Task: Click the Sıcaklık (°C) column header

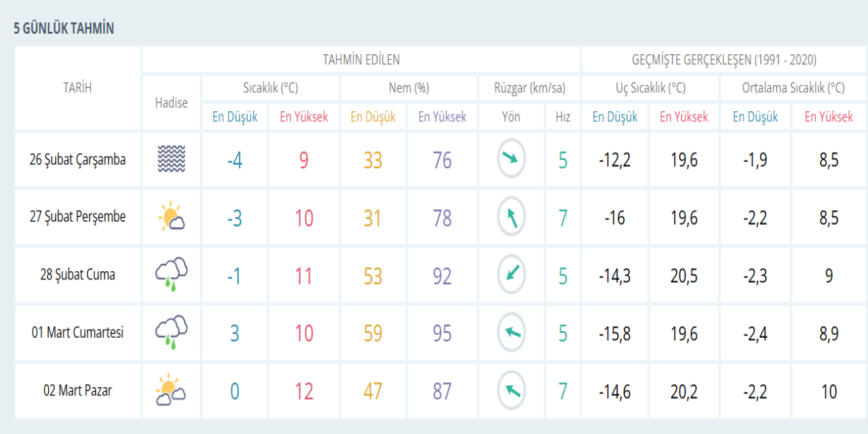Action: pos(270,88)
